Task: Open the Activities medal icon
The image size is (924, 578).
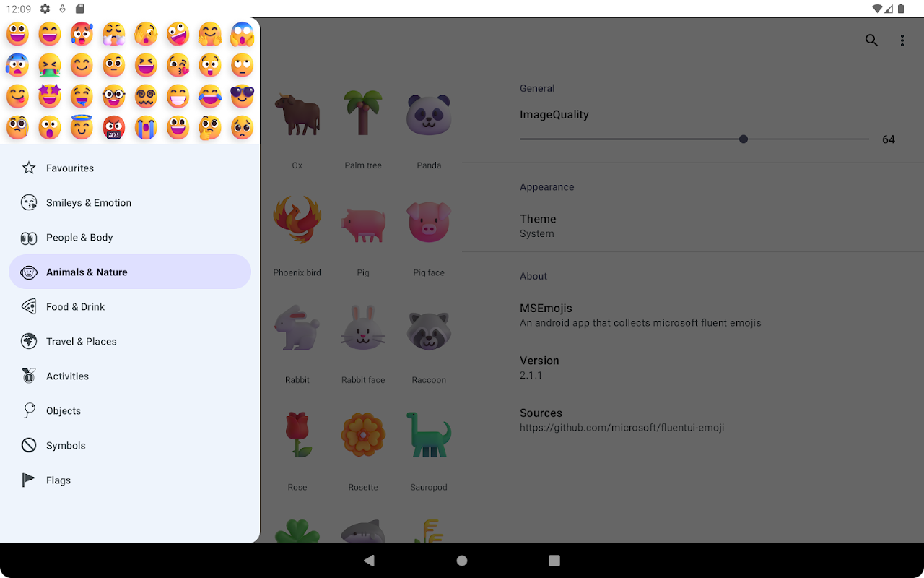Action: click(29, 376)
